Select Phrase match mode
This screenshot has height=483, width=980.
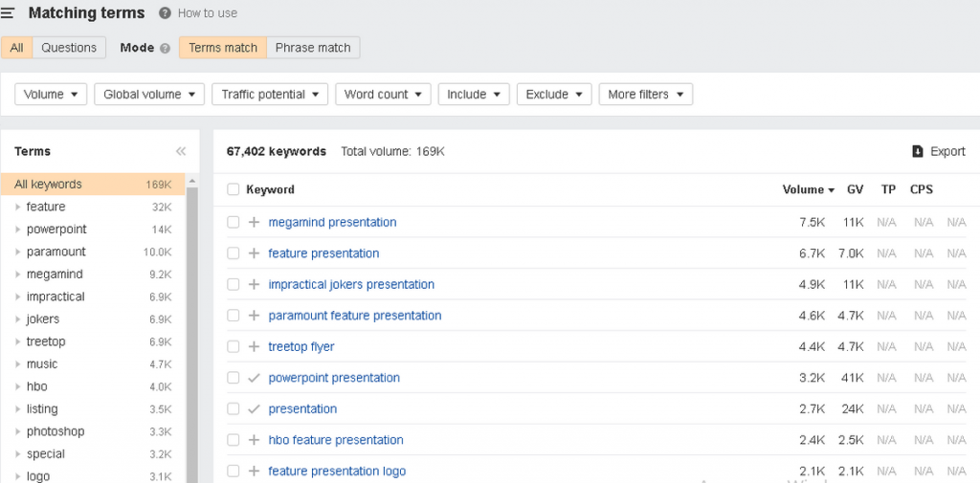tap(313, 48)
